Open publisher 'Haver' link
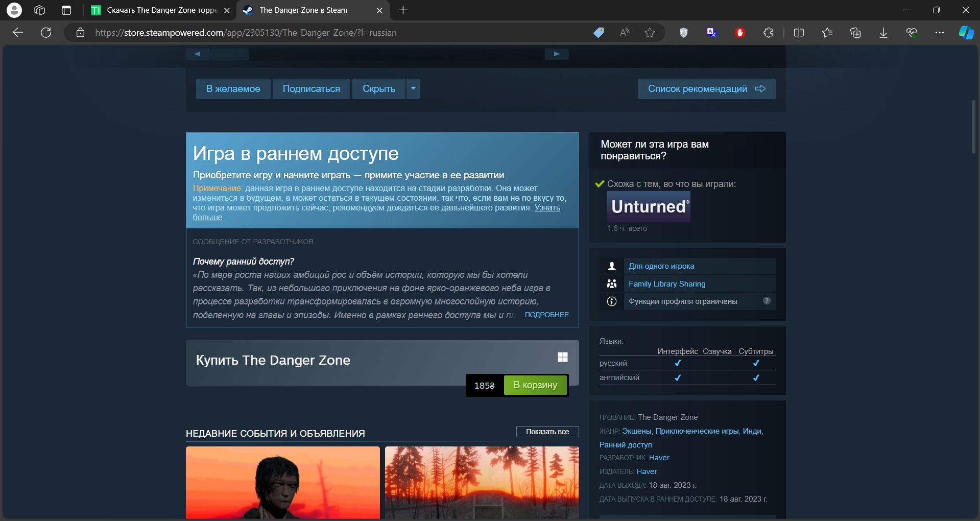This screenshot has height=521, width=980. pos(647,471)
